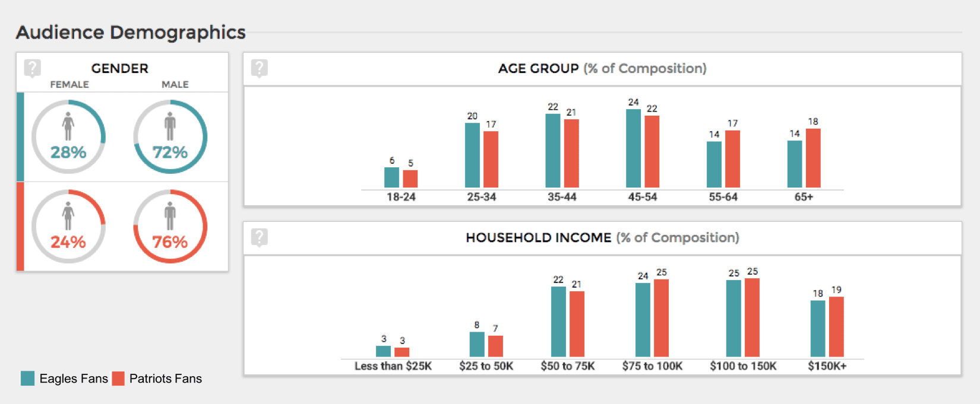Click the Patriots Fans red legend swatch
This screenshot has height=404, width=980.
[118, 378]
